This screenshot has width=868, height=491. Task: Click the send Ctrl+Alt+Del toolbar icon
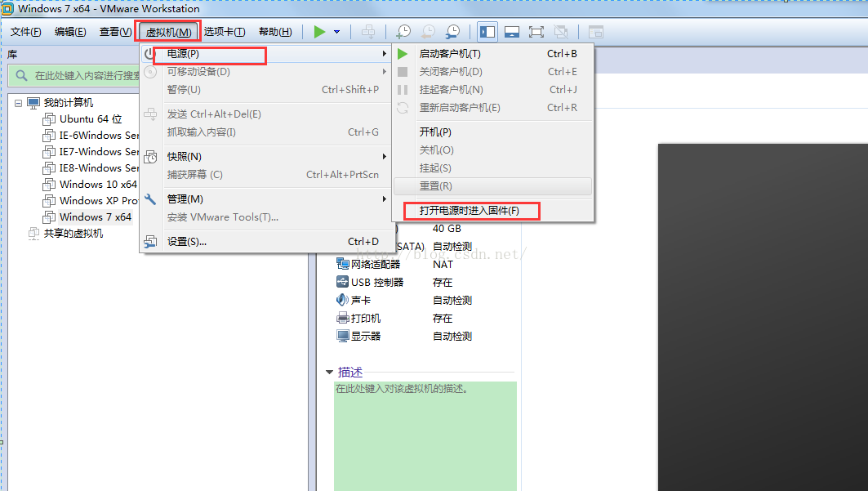[368, 32]
